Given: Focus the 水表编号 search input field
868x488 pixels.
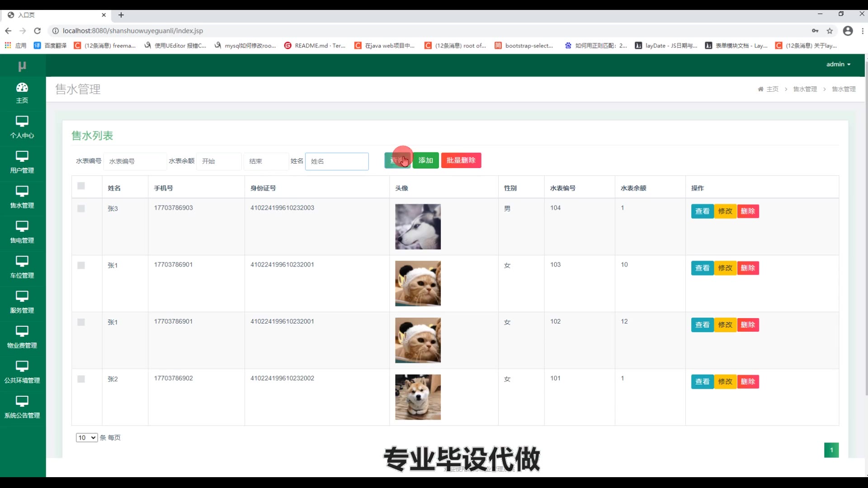Looking at the screenshot, I should (135, 161).
